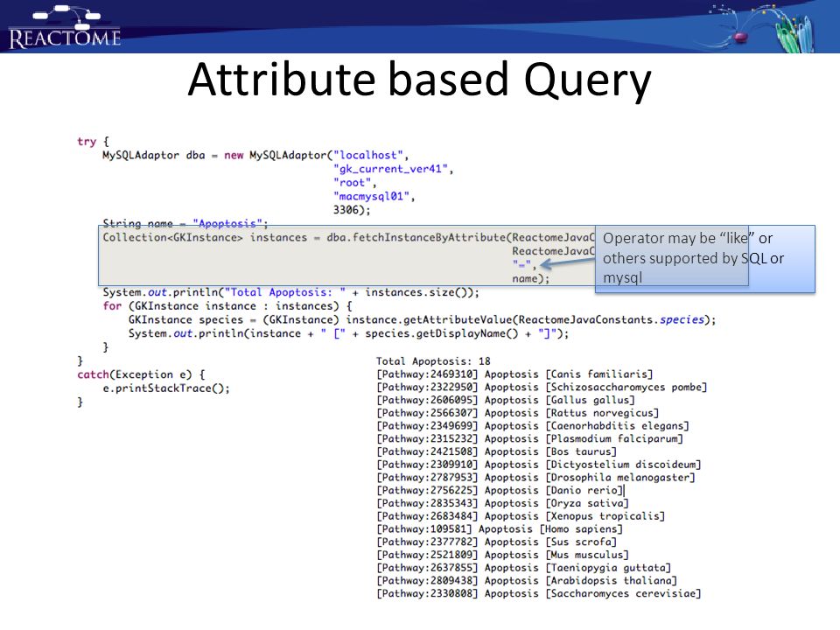Click the Pathway:2315232 Plasmodium falciparum row
840x630 pixels.
coord(530,438)
